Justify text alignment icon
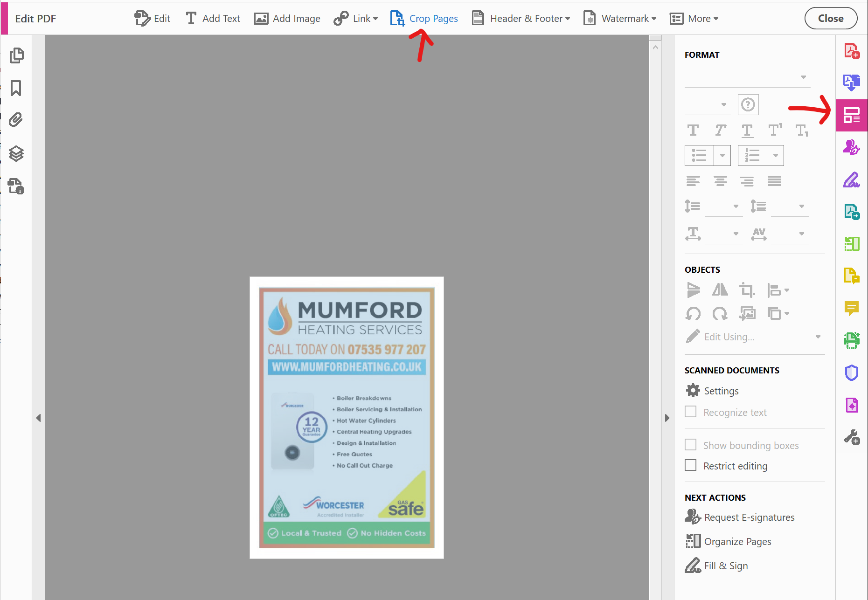This screenshot has height=600, width=868. 774,181
